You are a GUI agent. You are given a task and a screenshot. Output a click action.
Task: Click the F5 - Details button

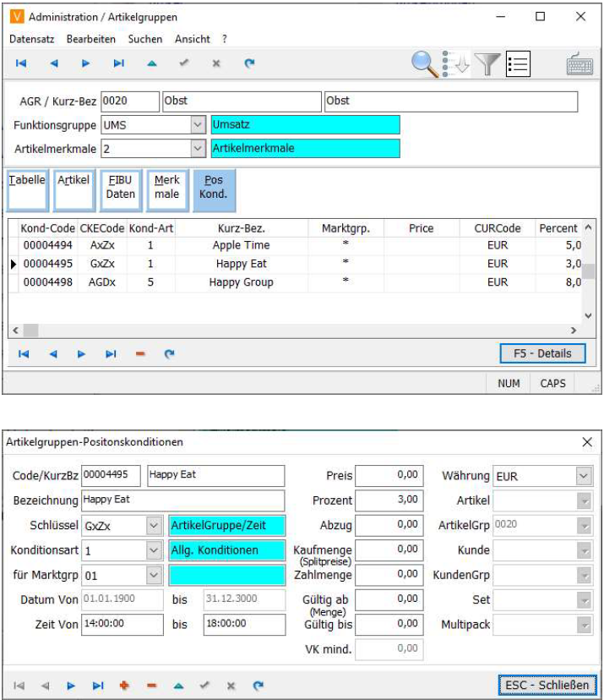coord(542,353)
